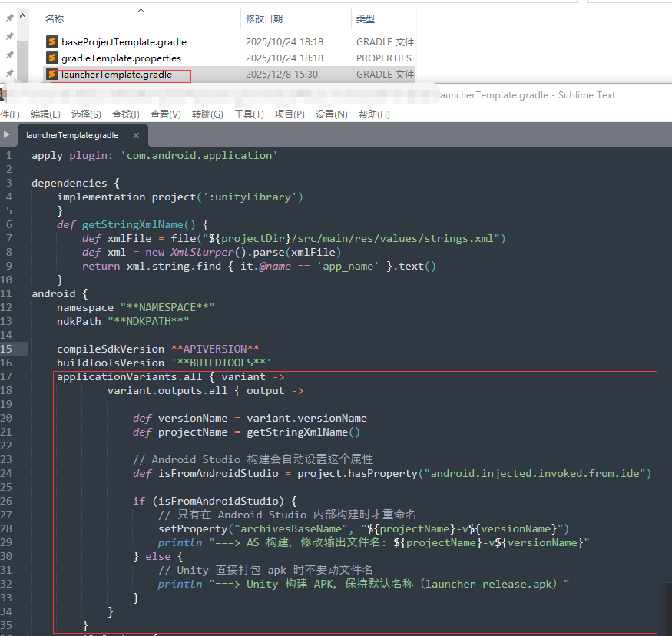The height and width of the screenshot is (636, 672).
Task: Select gradleTemplate.properties file name
Action: [121, 58]
